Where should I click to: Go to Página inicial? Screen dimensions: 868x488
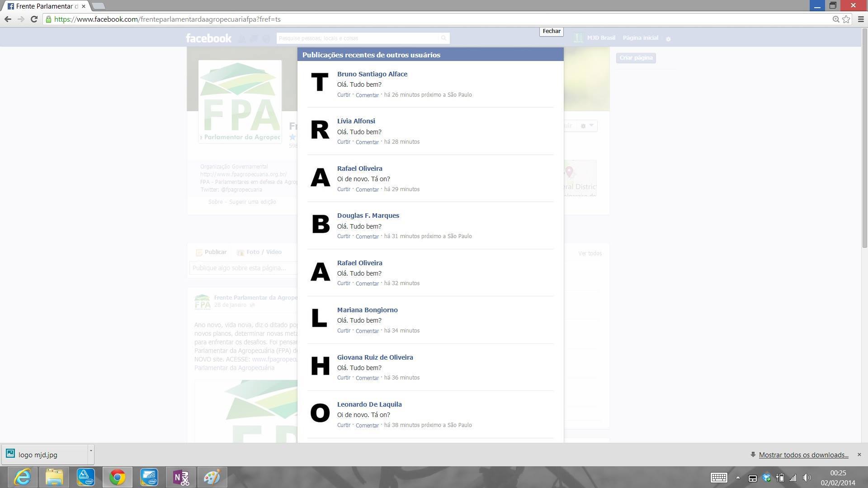(640, 38)
